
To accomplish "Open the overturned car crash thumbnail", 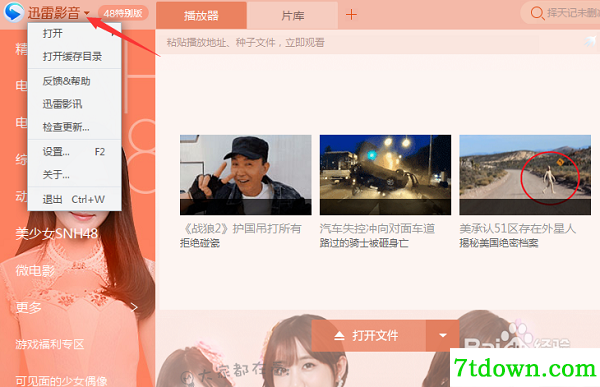I will [385, 175].
